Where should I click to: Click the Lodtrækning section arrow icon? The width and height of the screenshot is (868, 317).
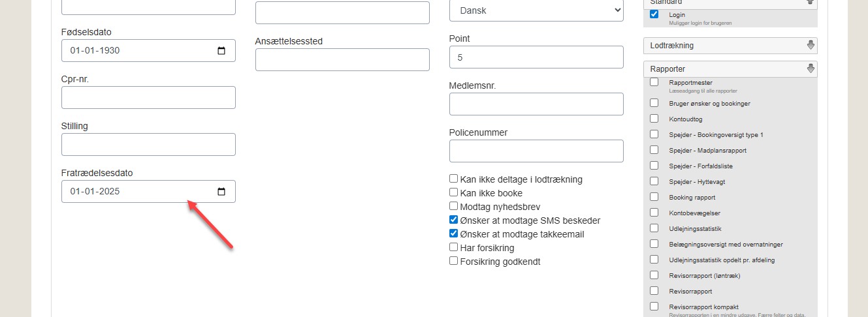tap(811, 46)
